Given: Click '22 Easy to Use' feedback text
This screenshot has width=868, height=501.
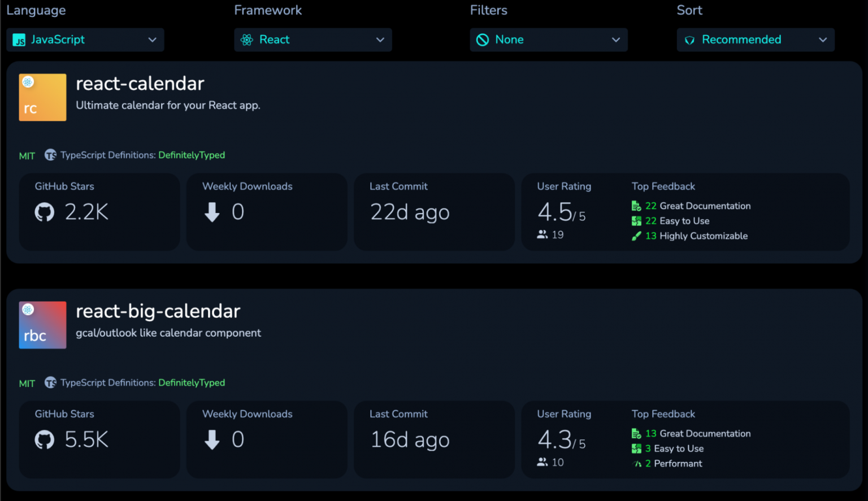Looking at the screenshot, I should coord(678,221).
